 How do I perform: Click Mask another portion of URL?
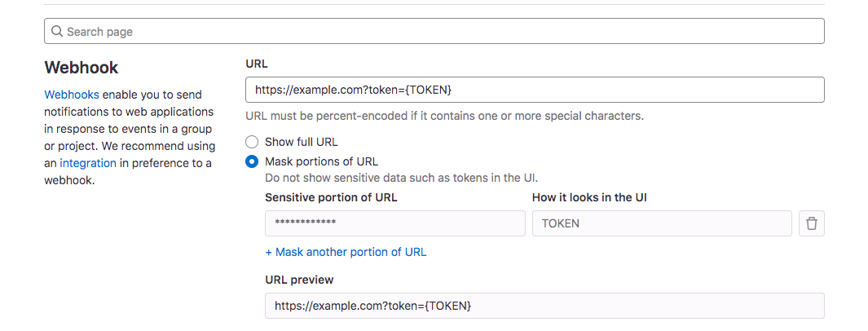coord(346,252)
